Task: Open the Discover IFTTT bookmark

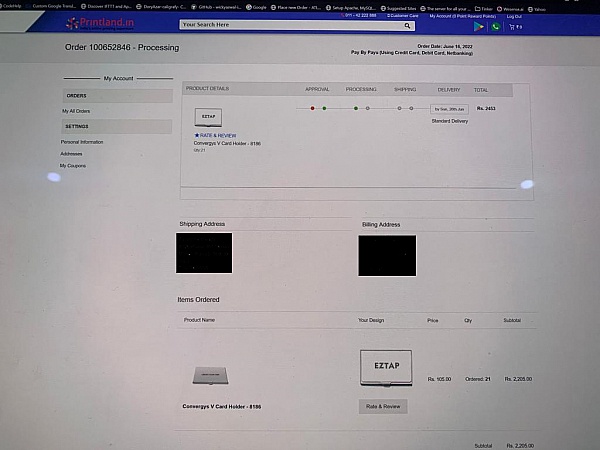Action: (x=106, y=7)
